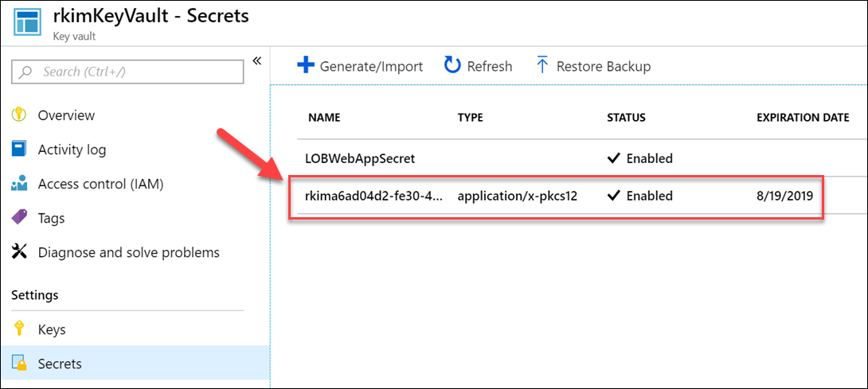The width and height of the screenshot is (868, 389).
Task: Focus the Search (Ctrl+/) field
Action: click(x=127, y=72)
